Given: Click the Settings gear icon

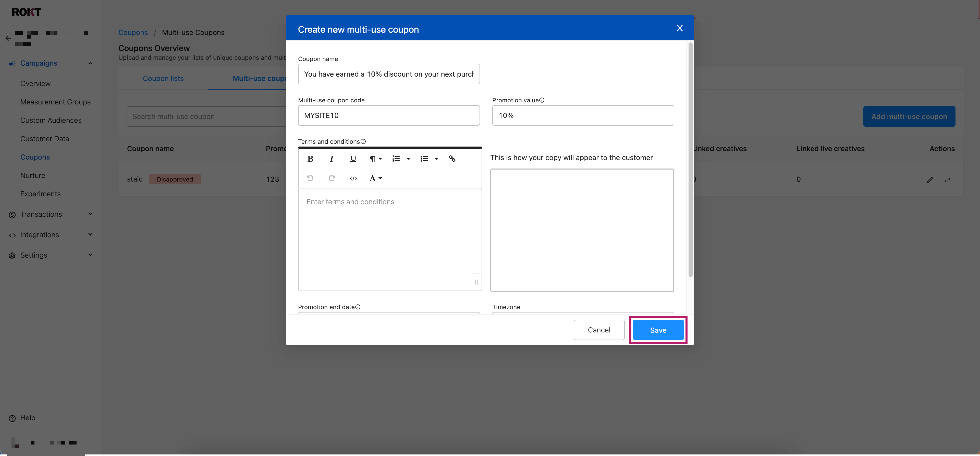Looking at the screenshot, I should click(x=12, y=255).
